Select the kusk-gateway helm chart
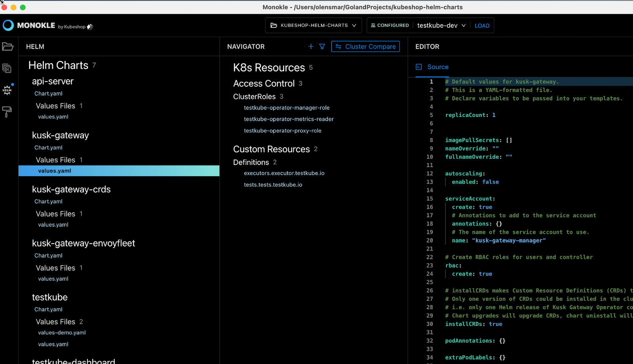The width and height of the screenshot is (633, 364). (61, 136)
